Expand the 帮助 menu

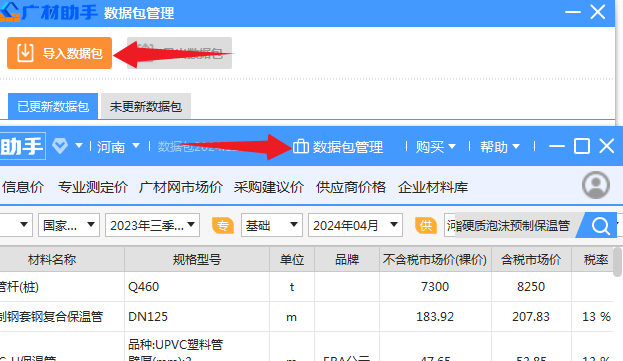[500, 147]
